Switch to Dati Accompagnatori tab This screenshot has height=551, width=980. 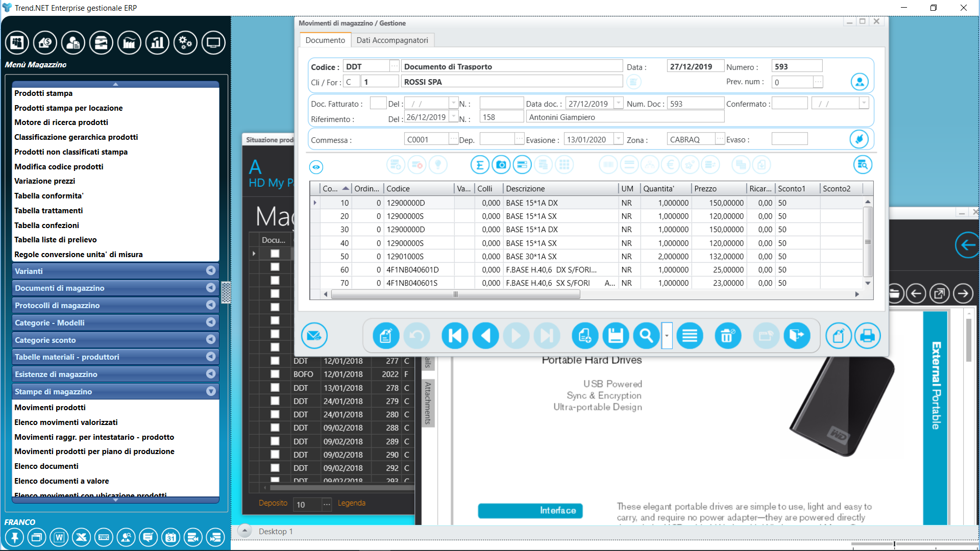point(392,40)
